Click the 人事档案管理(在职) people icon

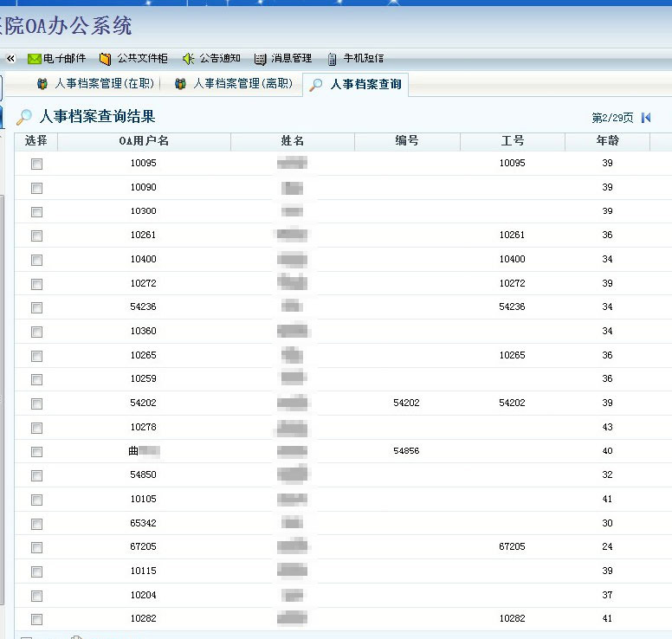[x=42, y=84]
